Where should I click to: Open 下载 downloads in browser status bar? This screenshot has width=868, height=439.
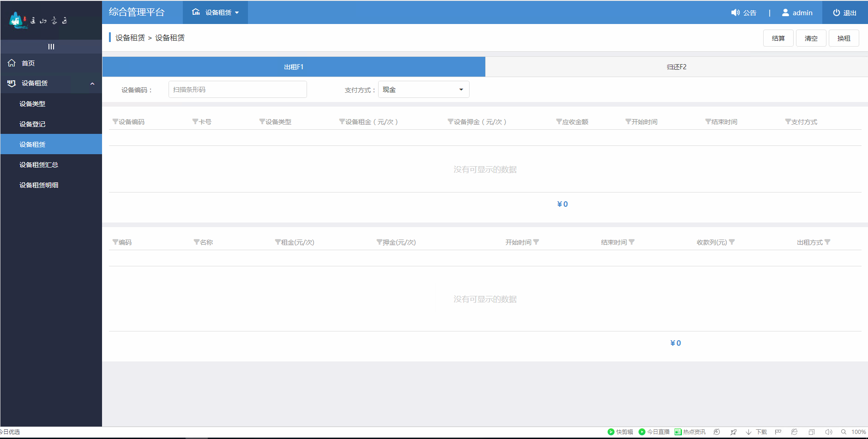click(x=756, y=432)
